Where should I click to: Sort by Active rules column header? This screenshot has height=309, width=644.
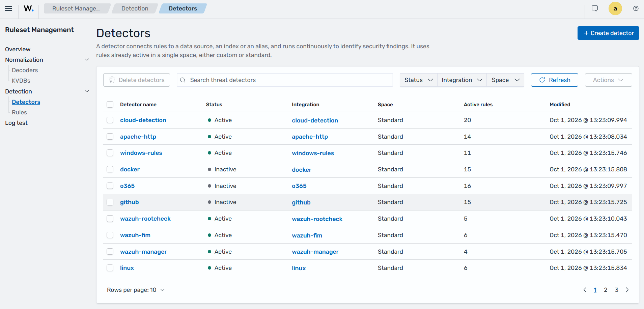pos(478,105)
